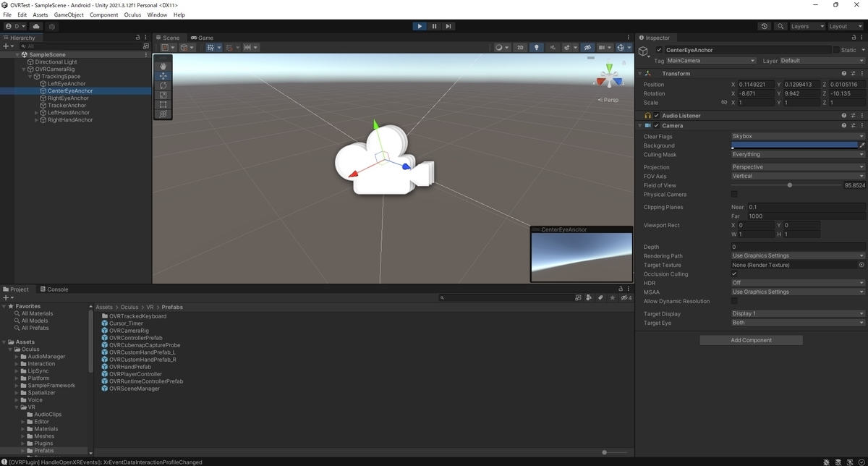Enable the Physical Camera checkbox
The width and height of the screenshot is (868, 466).
[735, 194]
